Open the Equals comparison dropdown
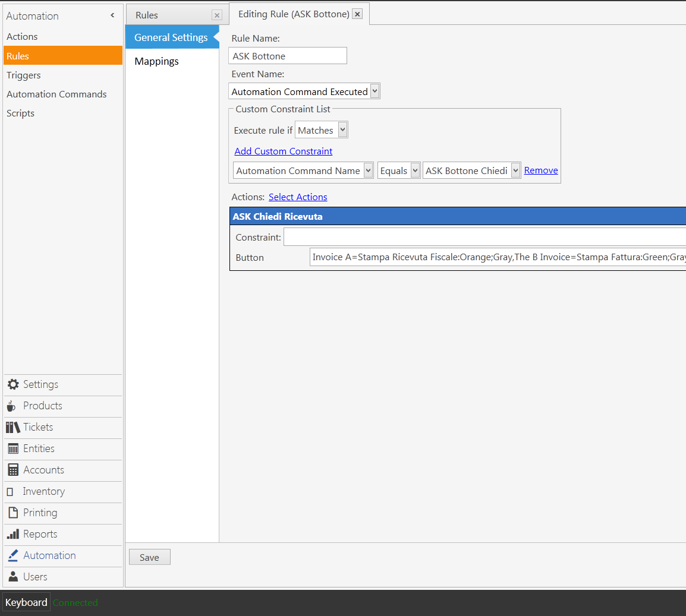Viewport: 686px width, 616px height. pos(414,170)
